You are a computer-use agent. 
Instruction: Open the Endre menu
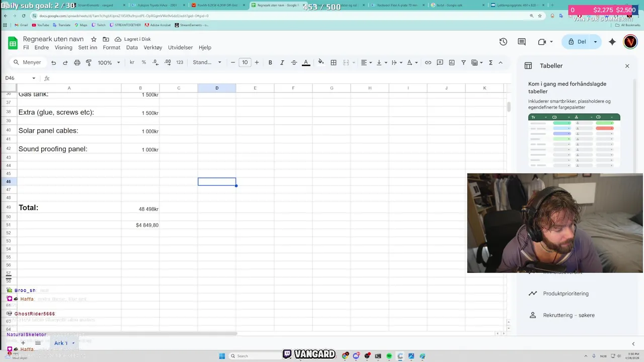pyautogui.click(x=42, y=47)
